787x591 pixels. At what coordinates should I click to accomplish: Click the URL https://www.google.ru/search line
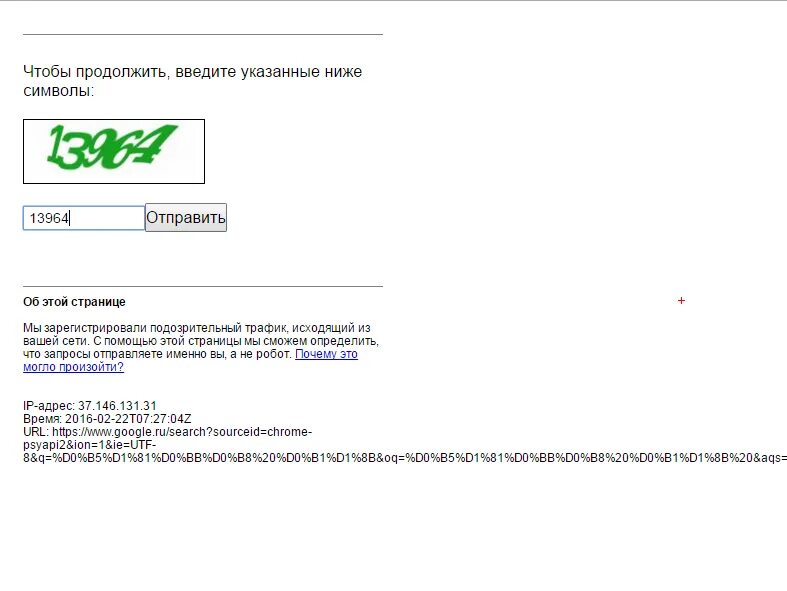[x=168, y=432]
